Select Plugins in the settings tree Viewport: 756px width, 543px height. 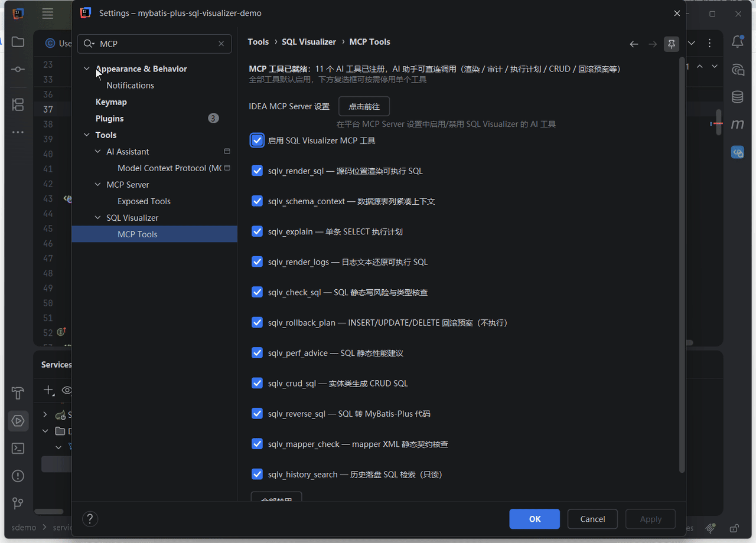coord(109,118)
